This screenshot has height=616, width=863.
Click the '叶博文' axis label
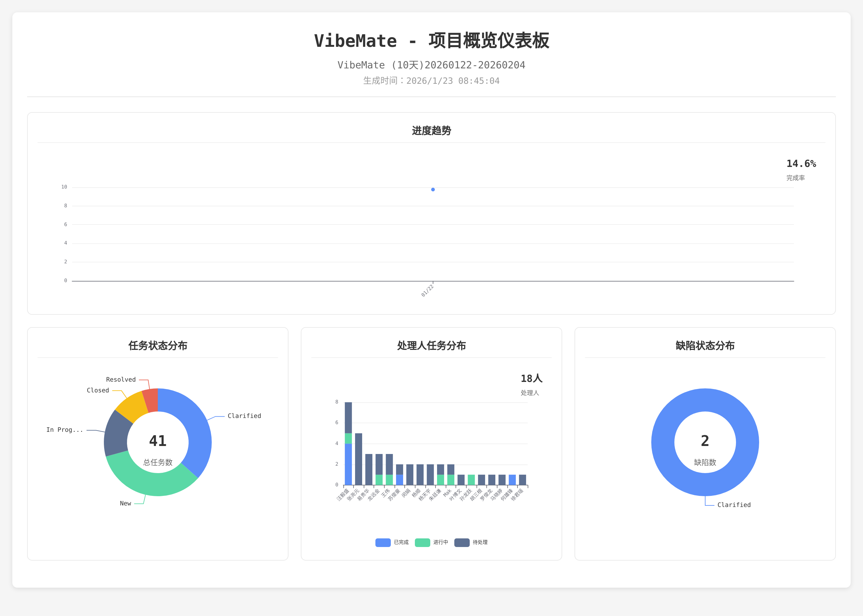coord(456,495)
